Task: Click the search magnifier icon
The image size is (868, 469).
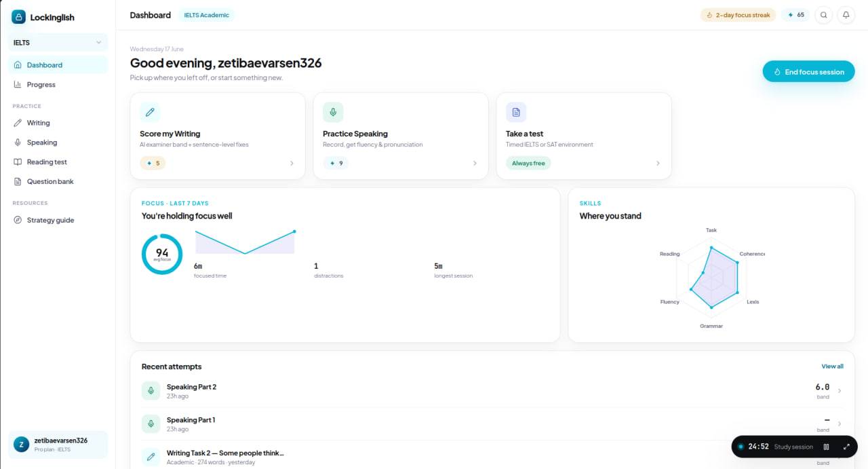Action: pyautogui.click(x=823, y=15)
